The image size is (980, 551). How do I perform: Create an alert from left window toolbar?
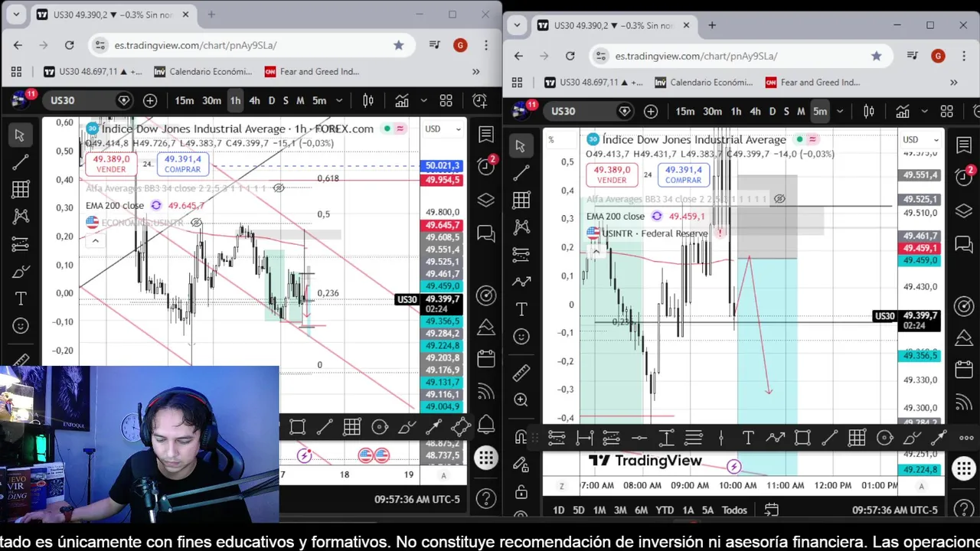(480, 100)
